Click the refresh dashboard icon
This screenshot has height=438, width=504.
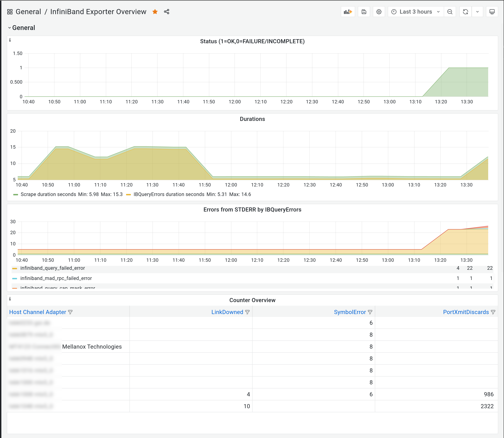click(465, 12)
